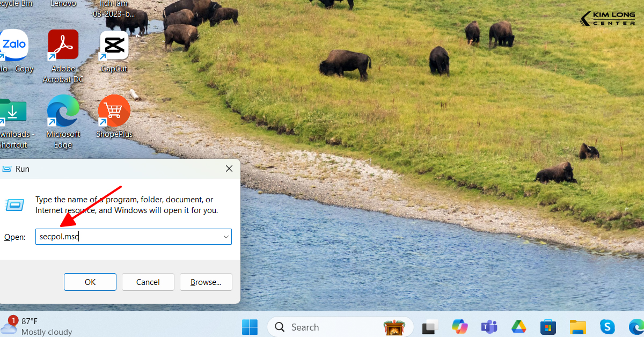This screenshot has height=337, width=644.
Task: Click the Open text field containing secpol.msc
Action: (129, 237)
